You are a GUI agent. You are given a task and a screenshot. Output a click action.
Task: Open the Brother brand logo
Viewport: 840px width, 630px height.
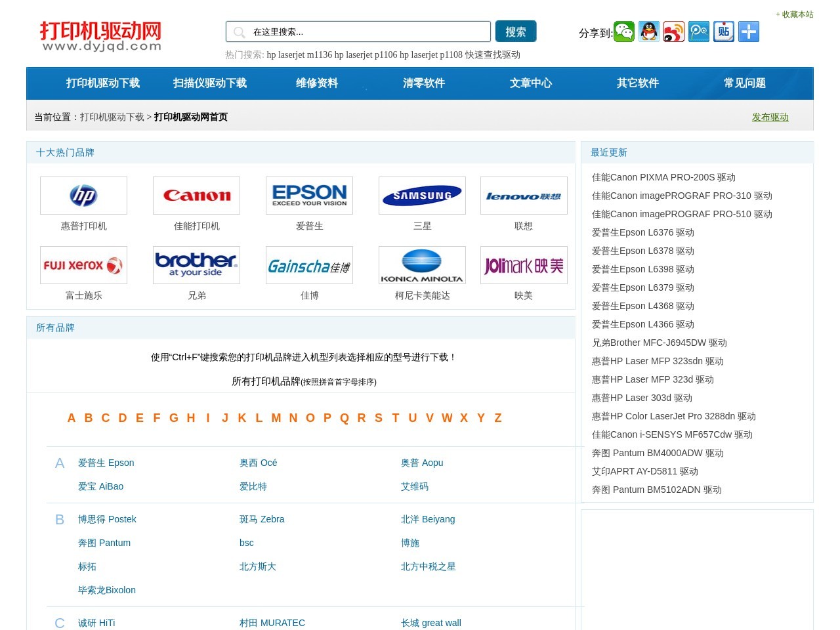coord(196,265)
